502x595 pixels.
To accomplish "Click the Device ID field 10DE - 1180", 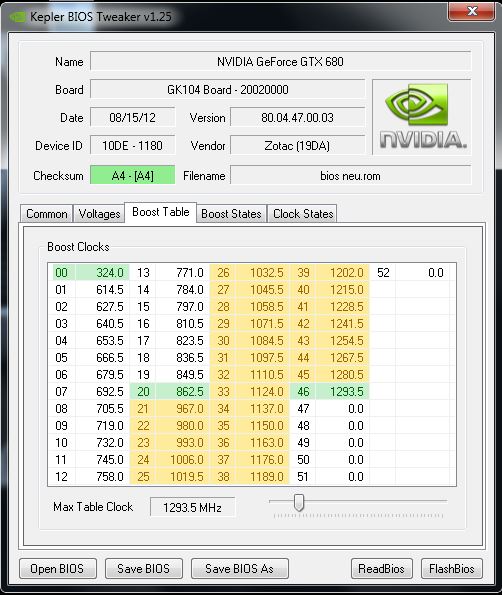I will click(x=132, y=146).
